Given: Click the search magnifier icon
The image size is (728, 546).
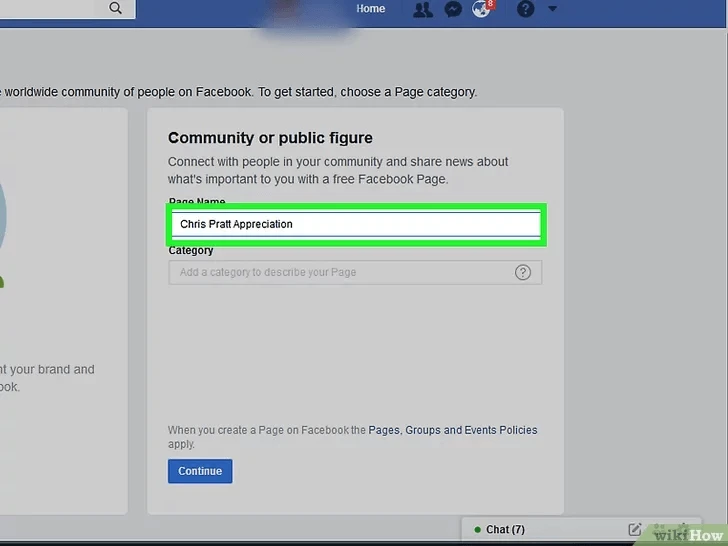Looking at the screenshot, I should pos(116,8).
